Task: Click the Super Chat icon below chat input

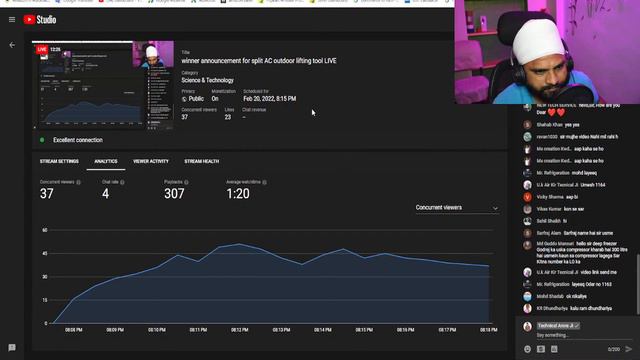Action: (x=541, y=349)
